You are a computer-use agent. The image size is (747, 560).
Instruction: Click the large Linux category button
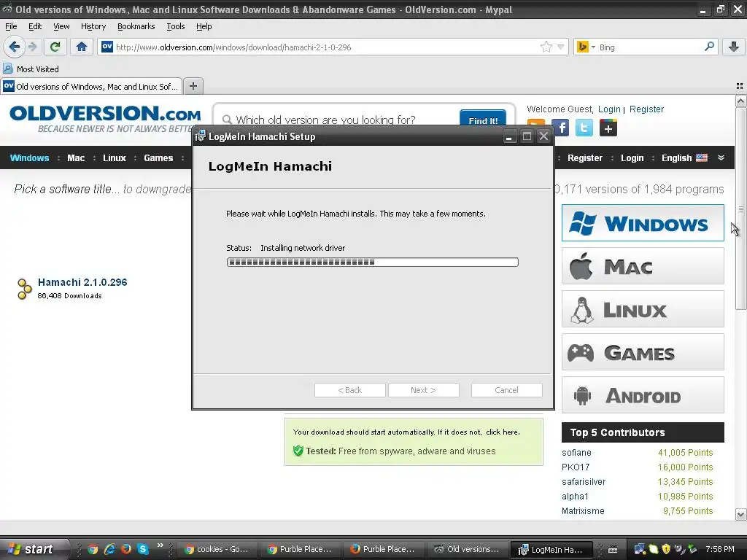point(643,309)
